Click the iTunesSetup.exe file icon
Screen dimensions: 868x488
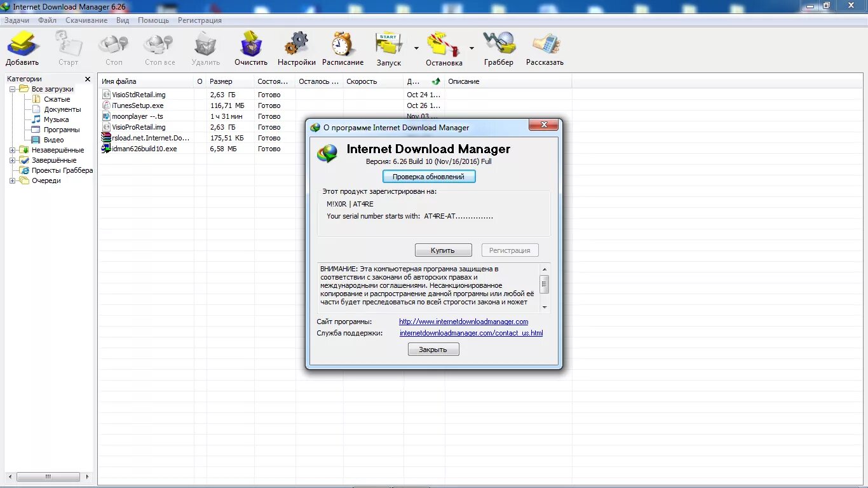click(x=106, y=105)
